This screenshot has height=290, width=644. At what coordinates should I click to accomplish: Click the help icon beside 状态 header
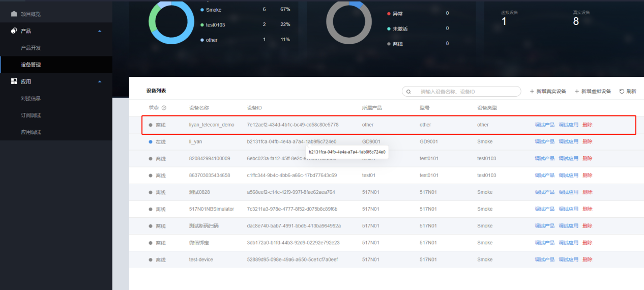click(x=164, y=108)
